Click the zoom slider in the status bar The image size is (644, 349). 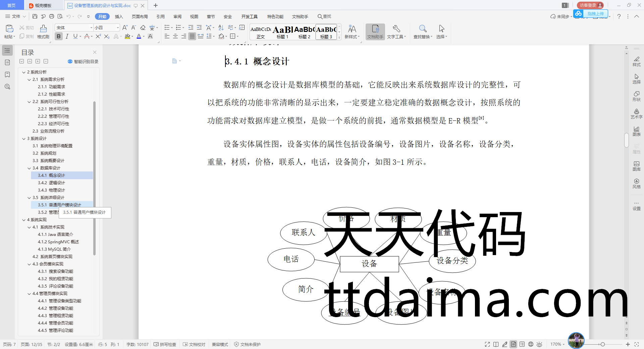603,344
